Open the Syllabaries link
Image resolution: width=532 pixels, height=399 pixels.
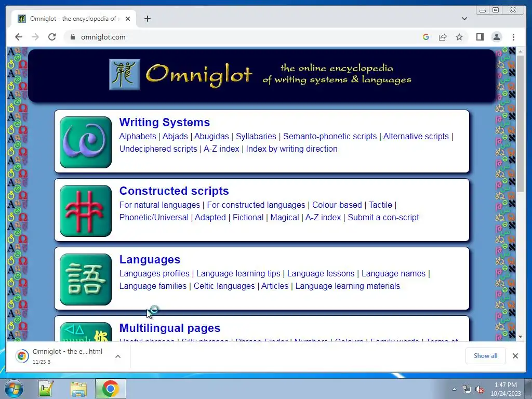256,137
